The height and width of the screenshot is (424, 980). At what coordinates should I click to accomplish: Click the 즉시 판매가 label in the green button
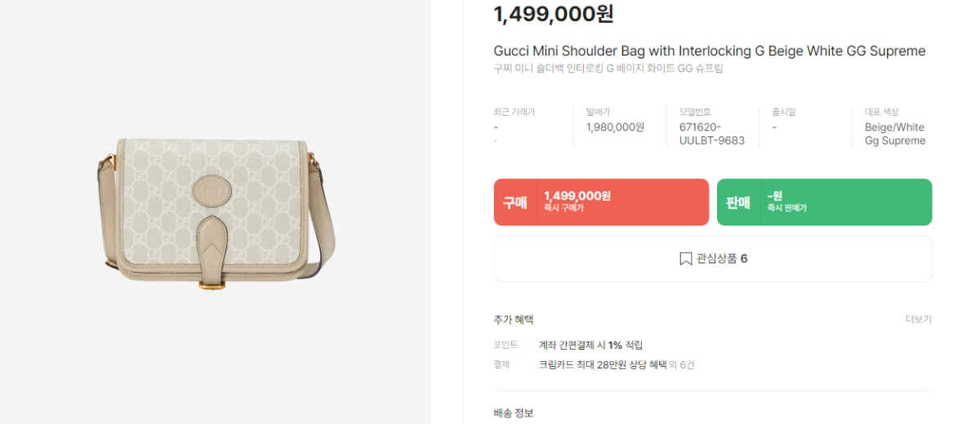point(786,208)
